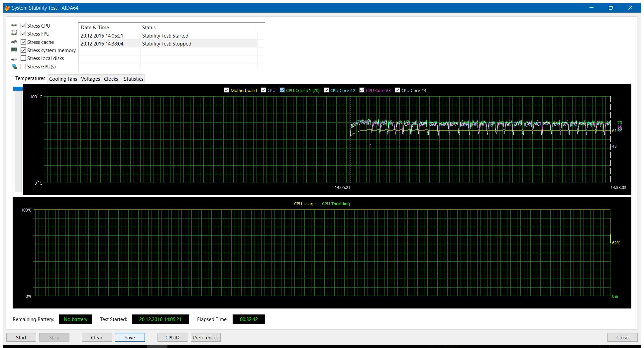
Task: Minimize the AIDA64 window
Action: [591, 8]
